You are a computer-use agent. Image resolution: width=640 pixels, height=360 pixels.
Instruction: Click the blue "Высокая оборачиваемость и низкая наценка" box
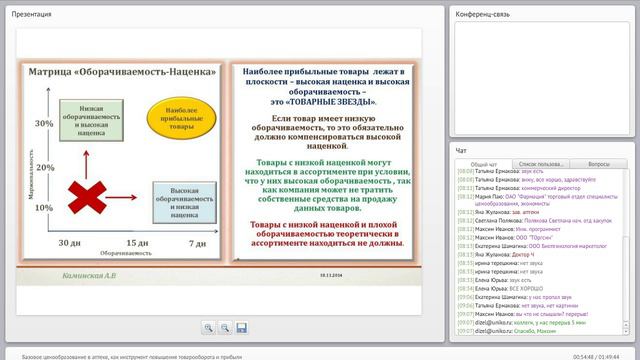[184, 202]
